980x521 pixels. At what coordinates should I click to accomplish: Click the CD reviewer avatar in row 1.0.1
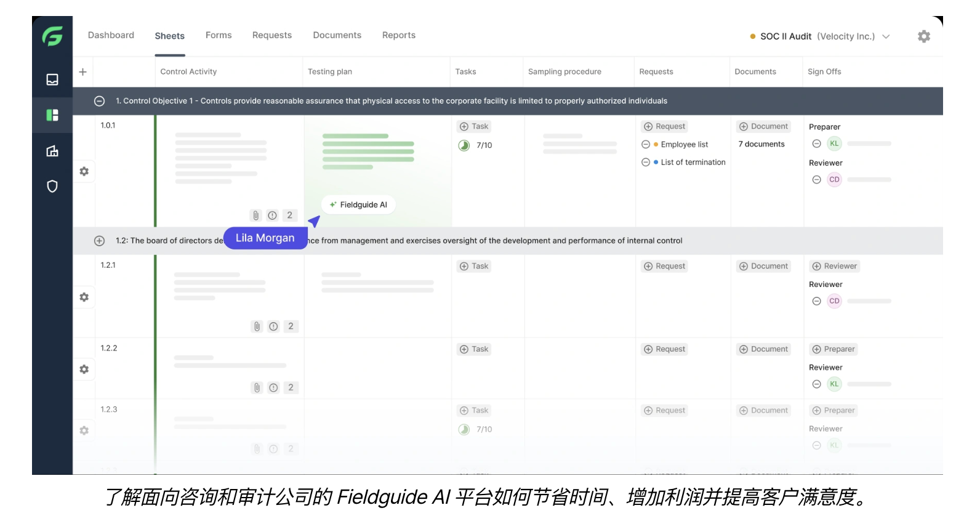pos(834,180)
